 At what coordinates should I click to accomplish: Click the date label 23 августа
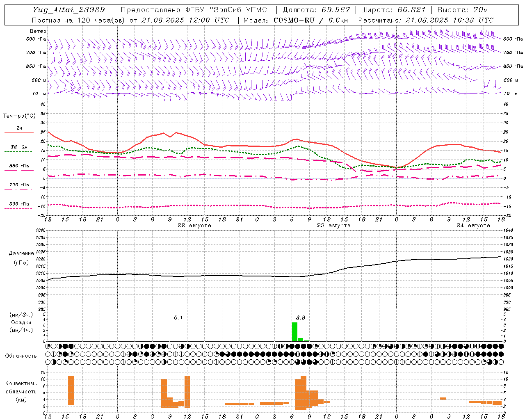334,226
